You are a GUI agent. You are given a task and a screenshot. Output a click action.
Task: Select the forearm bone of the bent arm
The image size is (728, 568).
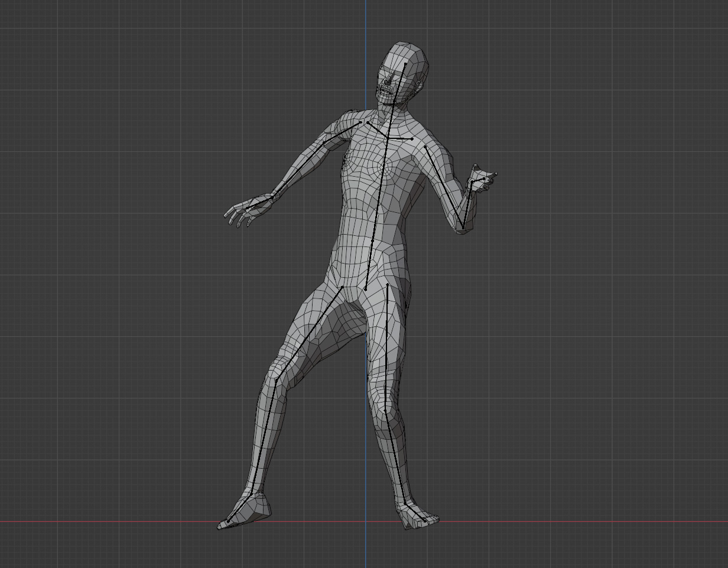point(467,204)
